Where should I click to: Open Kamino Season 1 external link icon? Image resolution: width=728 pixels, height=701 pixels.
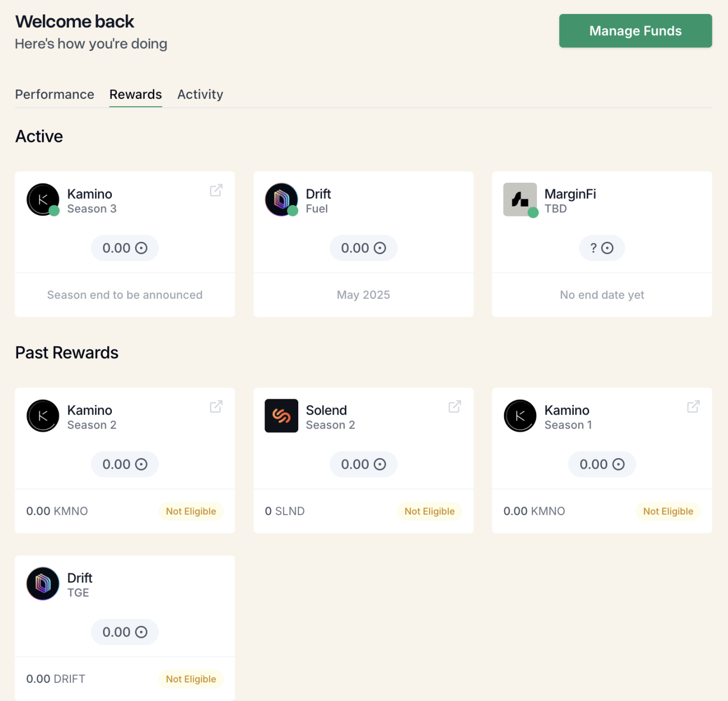(693, 407)
